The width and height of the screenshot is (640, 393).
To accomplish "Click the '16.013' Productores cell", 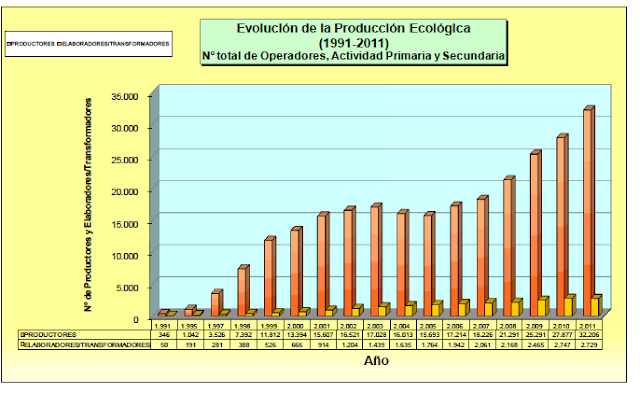I will [403, 335].
